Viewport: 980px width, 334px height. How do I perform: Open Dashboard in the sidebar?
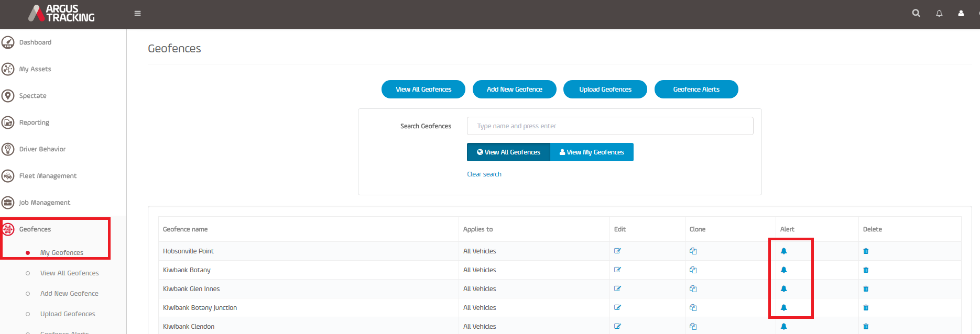click(35, 42)
